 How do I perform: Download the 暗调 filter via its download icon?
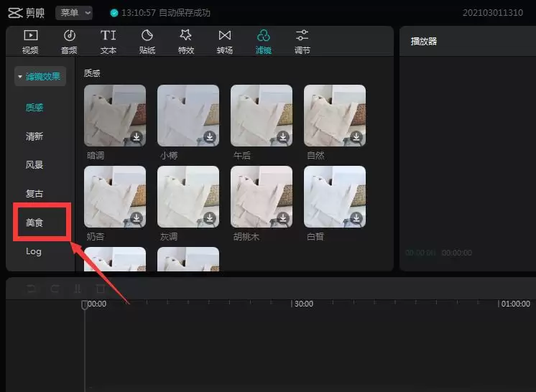tap(137, 137)
